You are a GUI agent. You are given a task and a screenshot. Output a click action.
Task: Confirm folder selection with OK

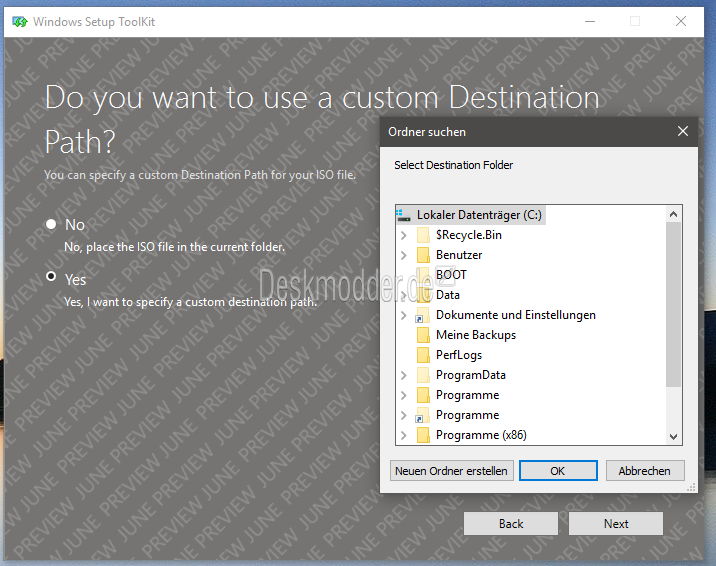click(558, 470)
